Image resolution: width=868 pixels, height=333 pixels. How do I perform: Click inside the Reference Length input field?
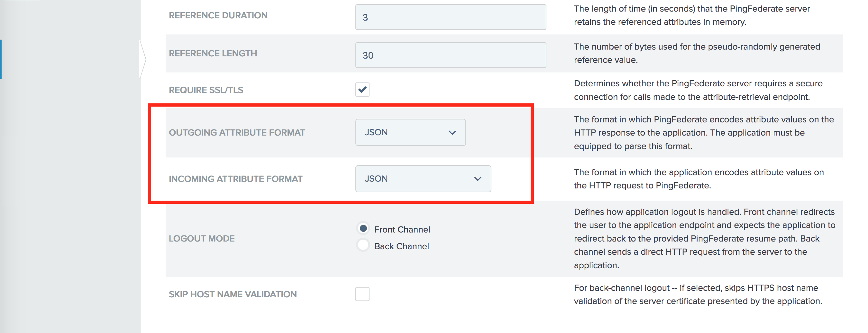[x=450, y=55]
